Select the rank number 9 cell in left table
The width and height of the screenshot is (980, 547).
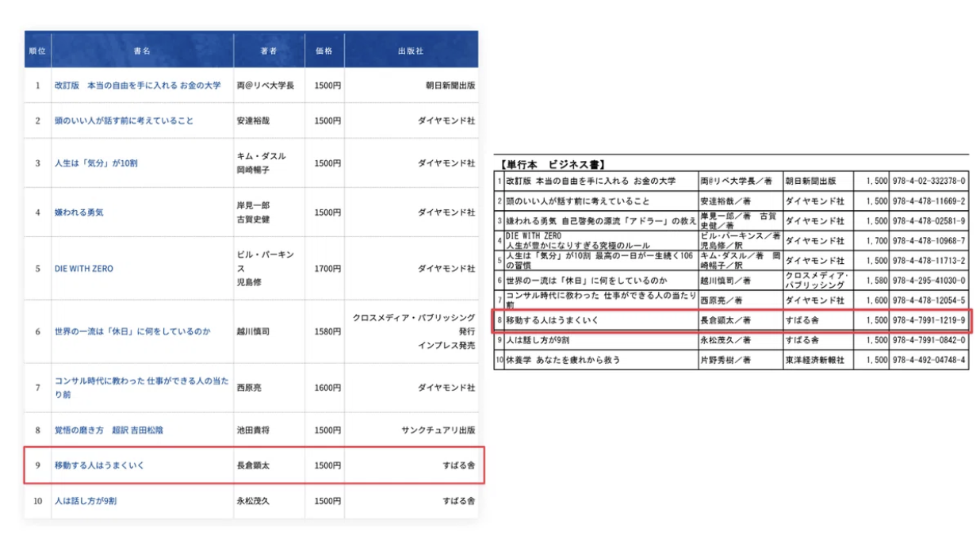(37, 465)
